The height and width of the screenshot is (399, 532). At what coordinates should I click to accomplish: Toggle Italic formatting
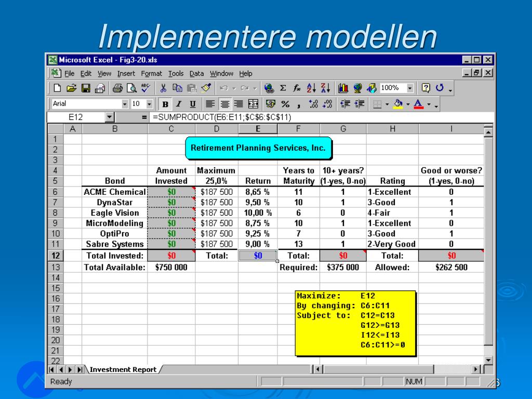pyautogui.click(x=179, y=104)
